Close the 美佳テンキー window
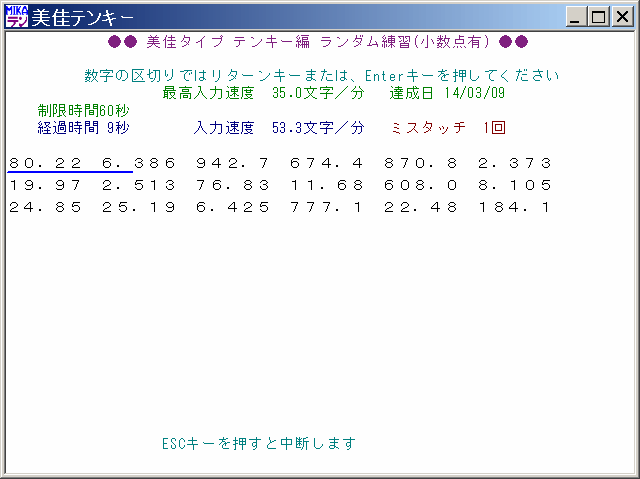640x479 pixels. [621, 17]
